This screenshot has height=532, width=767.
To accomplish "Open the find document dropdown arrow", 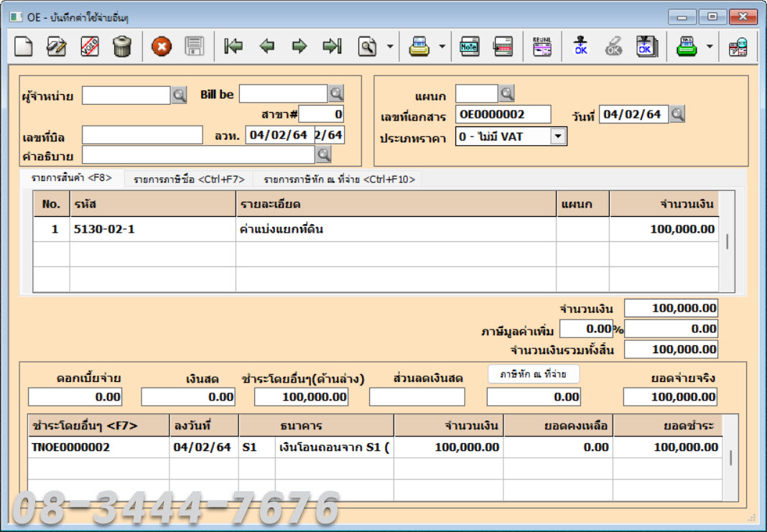I will [390, 47].
